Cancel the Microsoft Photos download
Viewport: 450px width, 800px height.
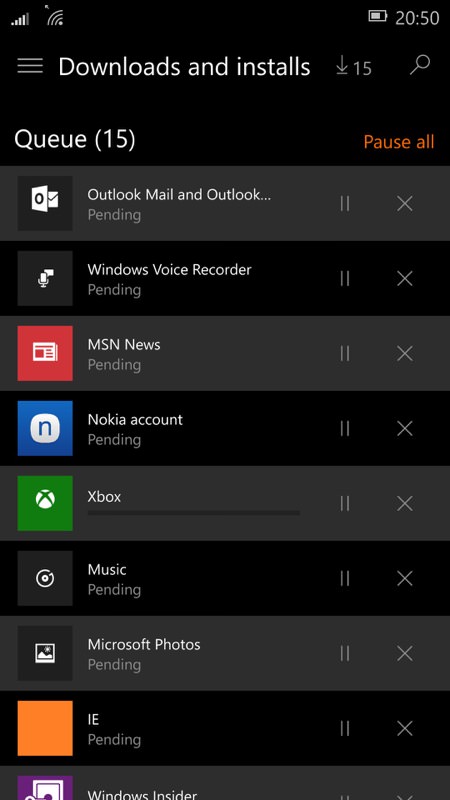(405, 654)
